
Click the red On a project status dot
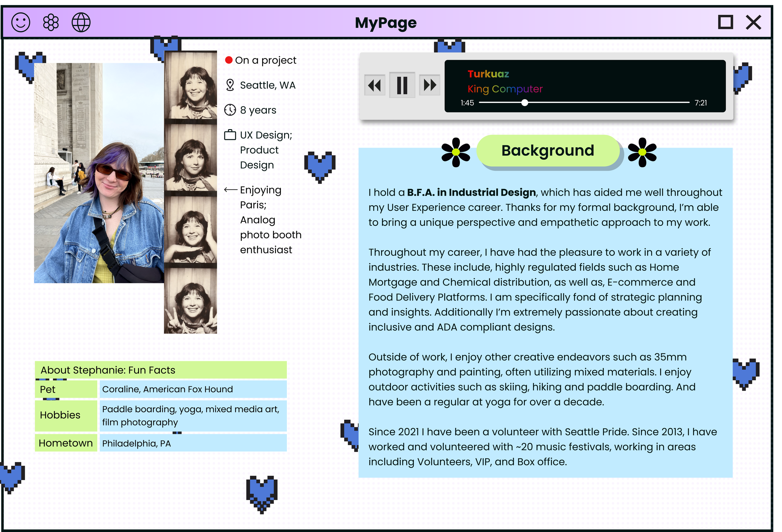tap(229, 60)
